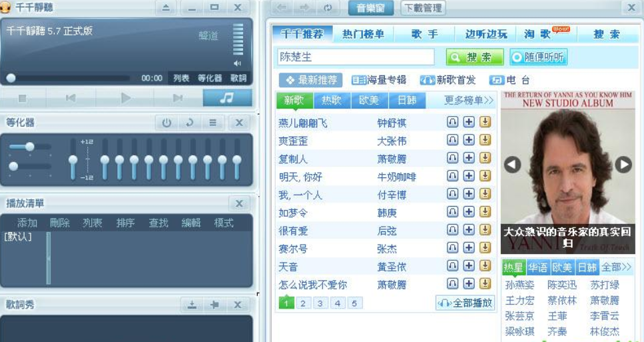Open the music window note button

coord(227,98)
